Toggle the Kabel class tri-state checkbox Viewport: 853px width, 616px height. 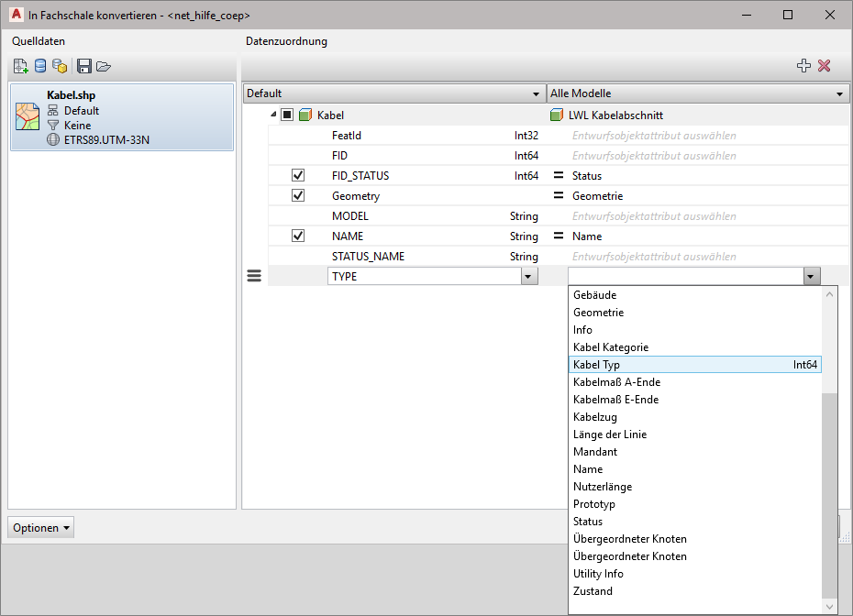coord(287,115)
